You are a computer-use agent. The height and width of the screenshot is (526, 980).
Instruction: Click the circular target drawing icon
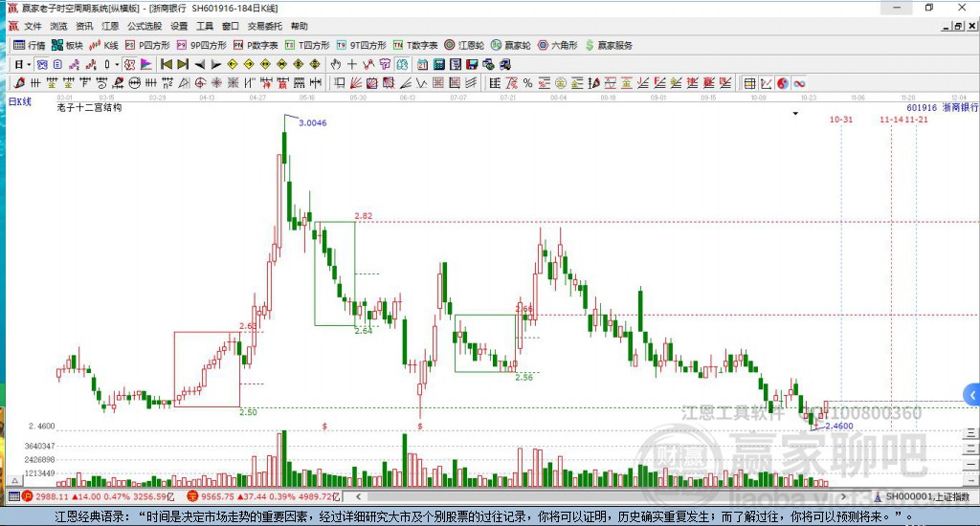(x=200, y=83)
